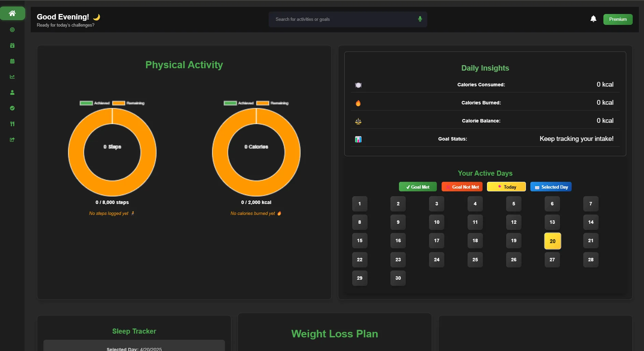This screenshot has height=351, width=644.
Task: Open the Calendar view from the sidebar
Action: click(12, 61)
